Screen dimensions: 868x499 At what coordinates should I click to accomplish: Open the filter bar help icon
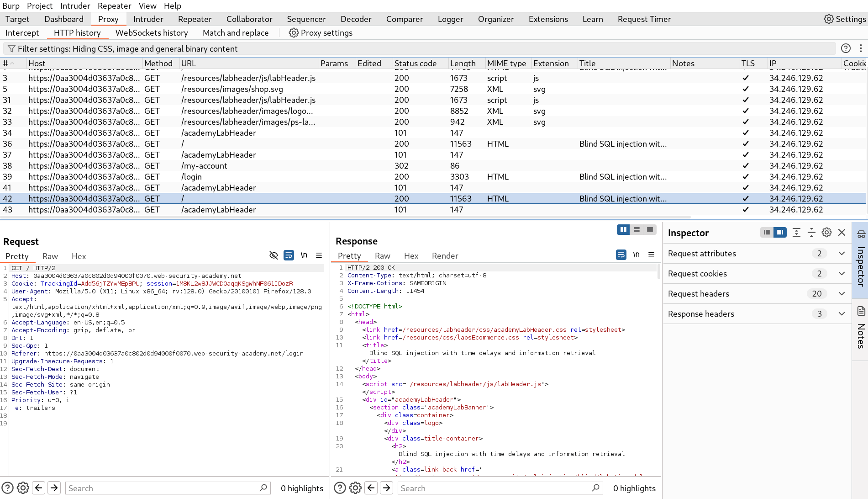click(846, 48)
